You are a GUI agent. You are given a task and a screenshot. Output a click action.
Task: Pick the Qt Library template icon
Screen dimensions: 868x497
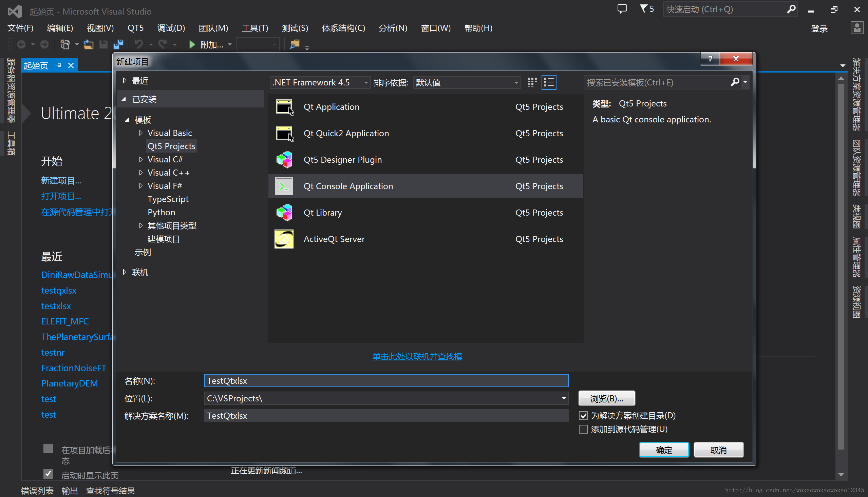[284, 213]
